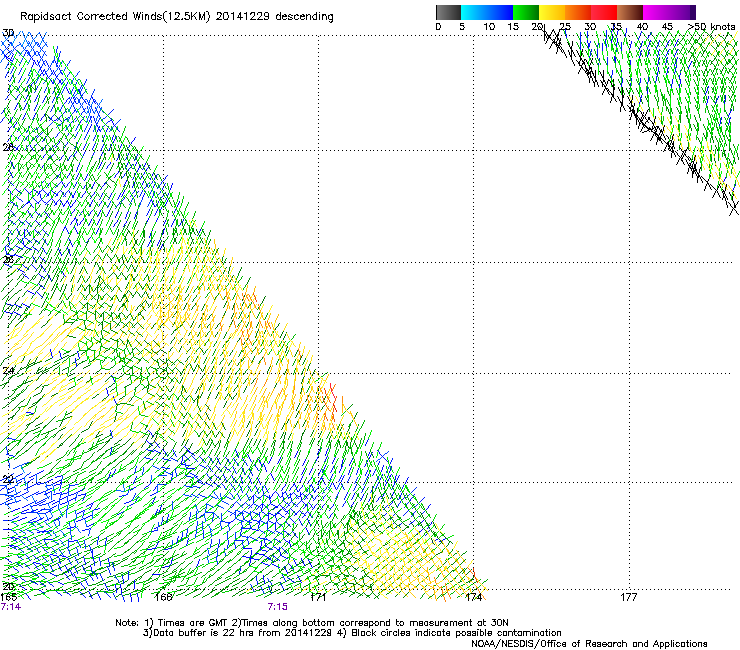The width and height of the screenshot is (740, 650).
Task: Click the longitude label '165'
Action: tap(9, 597)
